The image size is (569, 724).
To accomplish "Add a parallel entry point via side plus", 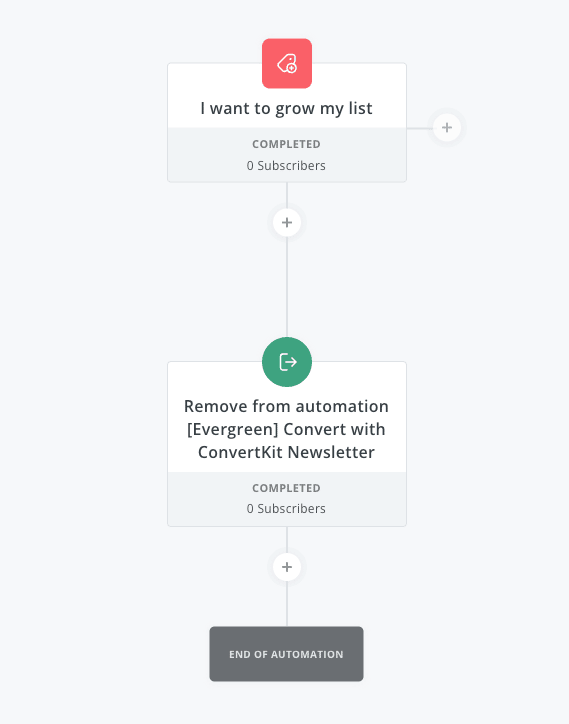I will [x=447, y=127].
